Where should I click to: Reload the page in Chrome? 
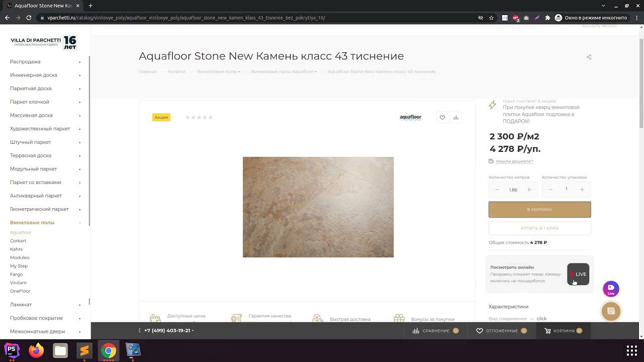(29, 18)
